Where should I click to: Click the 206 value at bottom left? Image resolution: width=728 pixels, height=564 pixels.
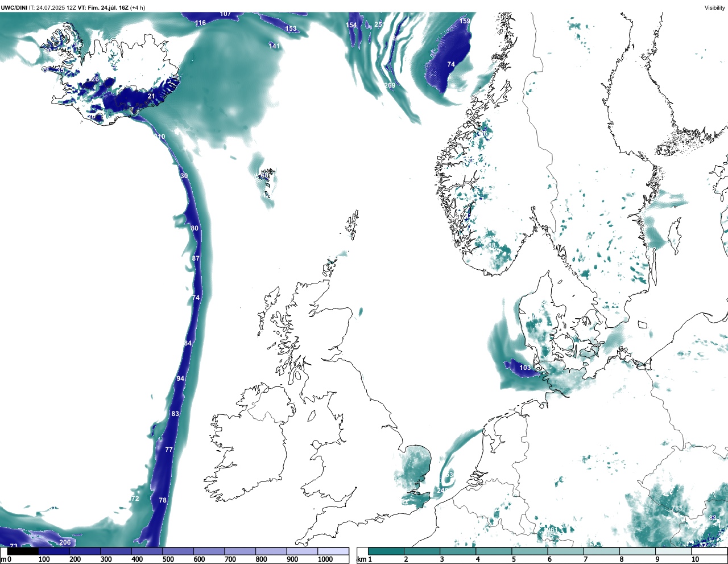coord(65,542)
